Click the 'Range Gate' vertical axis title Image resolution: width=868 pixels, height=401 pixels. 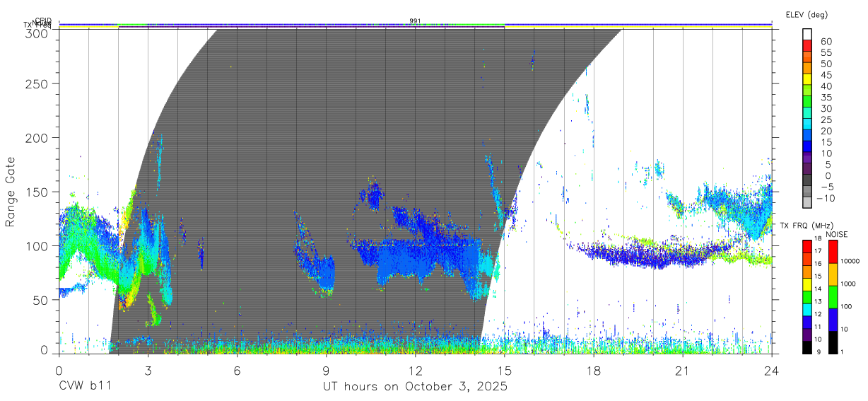[x=11, y=192]
